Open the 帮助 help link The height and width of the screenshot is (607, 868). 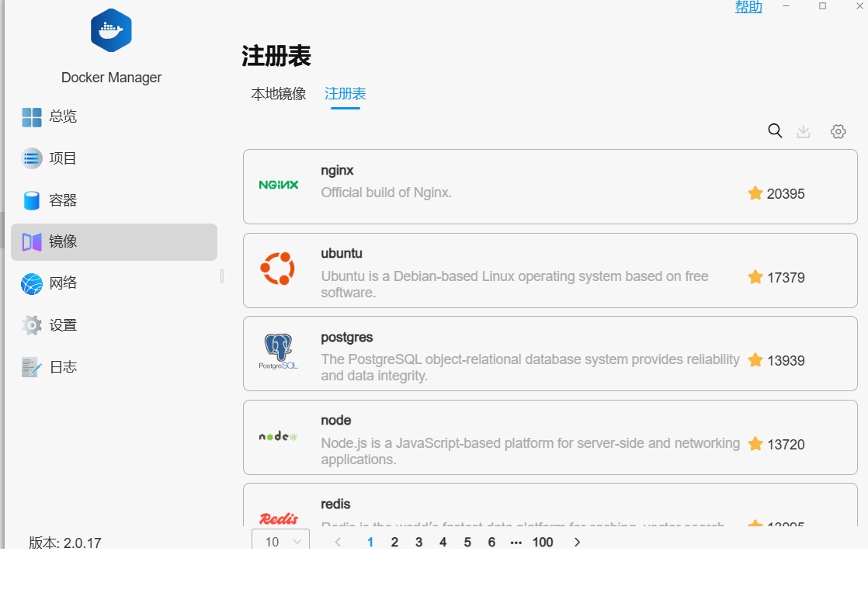click(748, 7)
